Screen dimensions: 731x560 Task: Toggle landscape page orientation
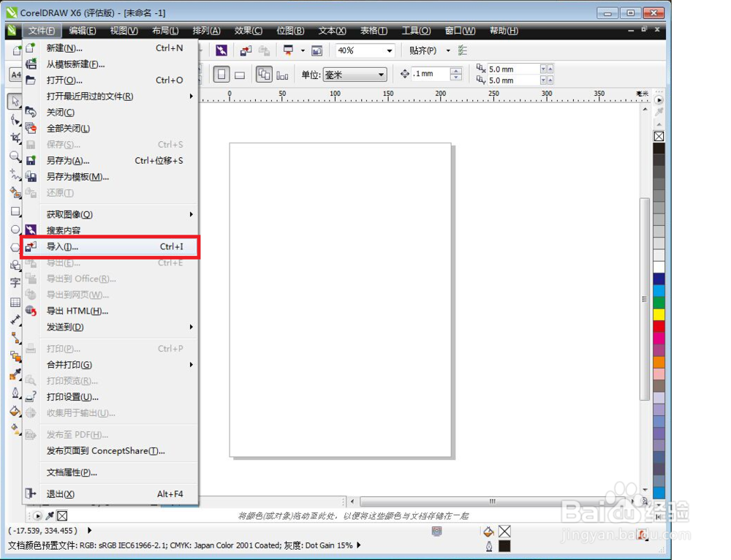(239, 74)
